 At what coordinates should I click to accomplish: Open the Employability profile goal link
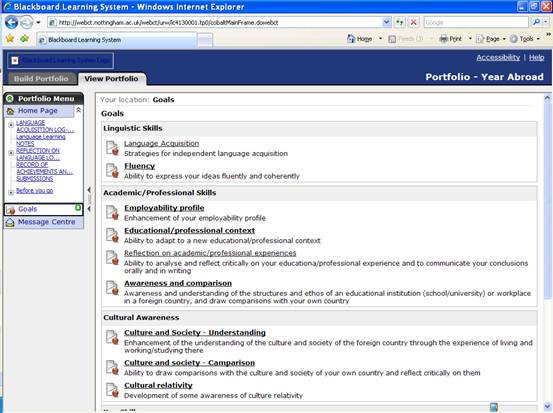tap(164, 208)
